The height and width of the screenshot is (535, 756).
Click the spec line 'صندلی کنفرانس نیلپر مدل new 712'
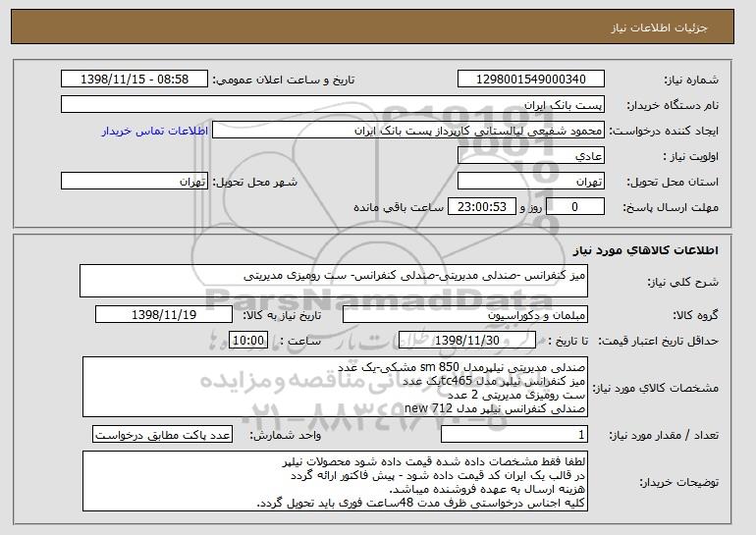[x=495, y=408]
